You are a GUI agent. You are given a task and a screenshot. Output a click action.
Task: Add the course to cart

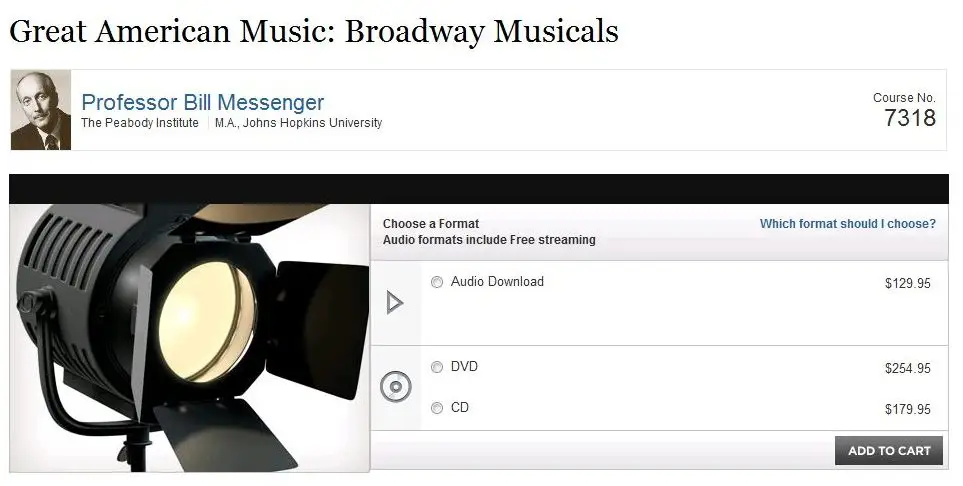tap(889, 450)
